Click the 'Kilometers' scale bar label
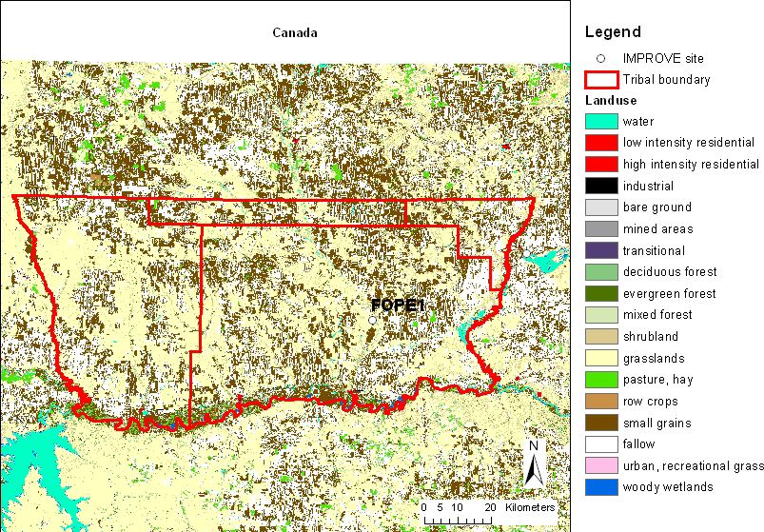Image resolution: width=764 pixels, height=532 pixels. click(530, 507)
